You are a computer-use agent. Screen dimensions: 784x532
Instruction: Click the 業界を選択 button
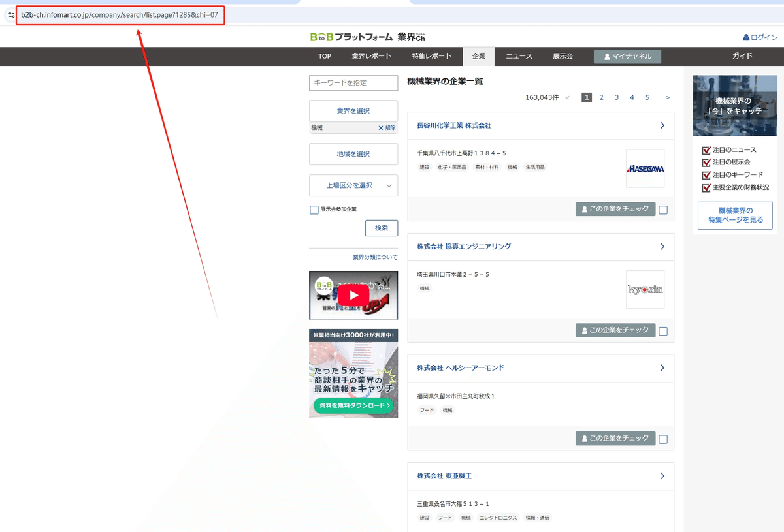[353, 111]
